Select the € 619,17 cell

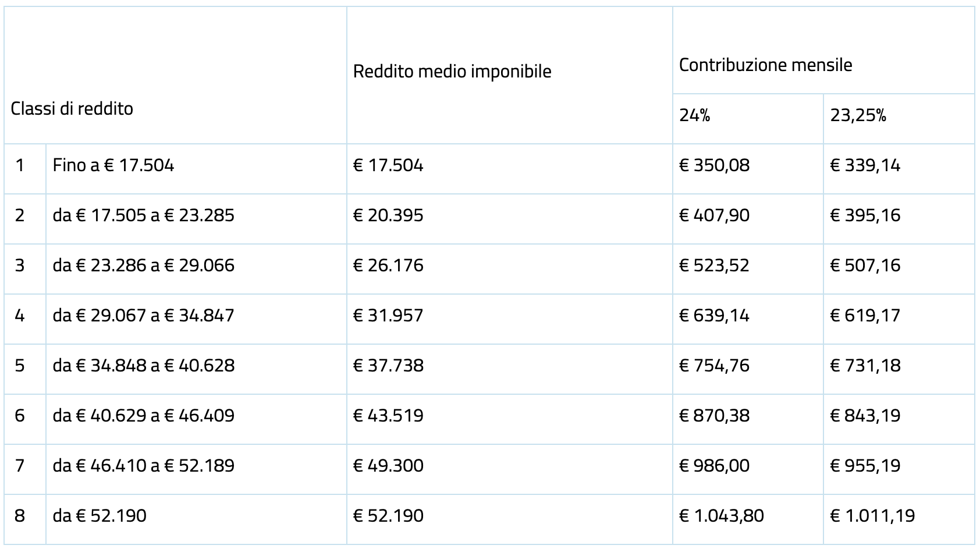(x=865, y=316)
